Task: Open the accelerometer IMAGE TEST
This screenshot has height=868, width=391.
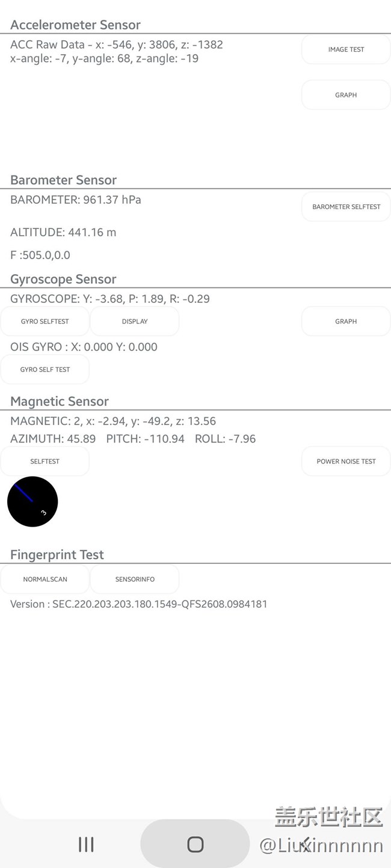Action: click(x=346, y=49)
